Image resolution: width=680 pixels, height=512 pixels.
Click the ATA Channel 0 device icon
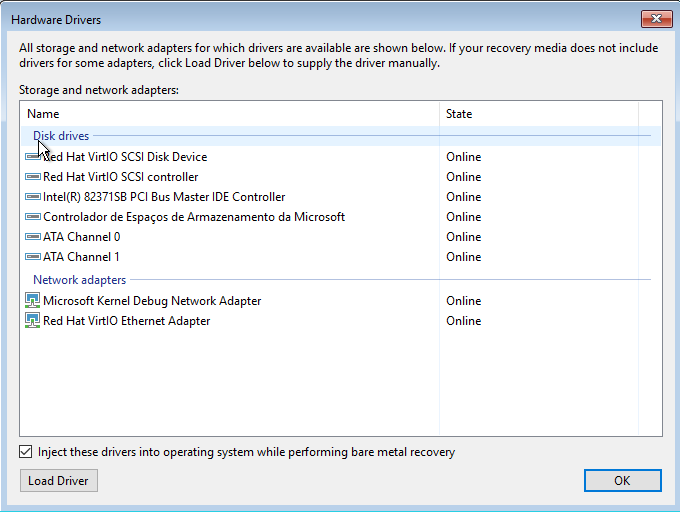33,236
